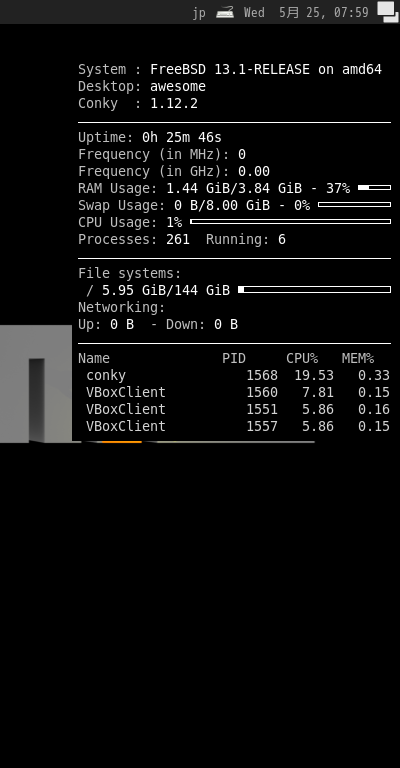Viewport: 400px width, 768px height.
Task: Click the CPU Usage progress bar
Action: [x=290, y=221]
